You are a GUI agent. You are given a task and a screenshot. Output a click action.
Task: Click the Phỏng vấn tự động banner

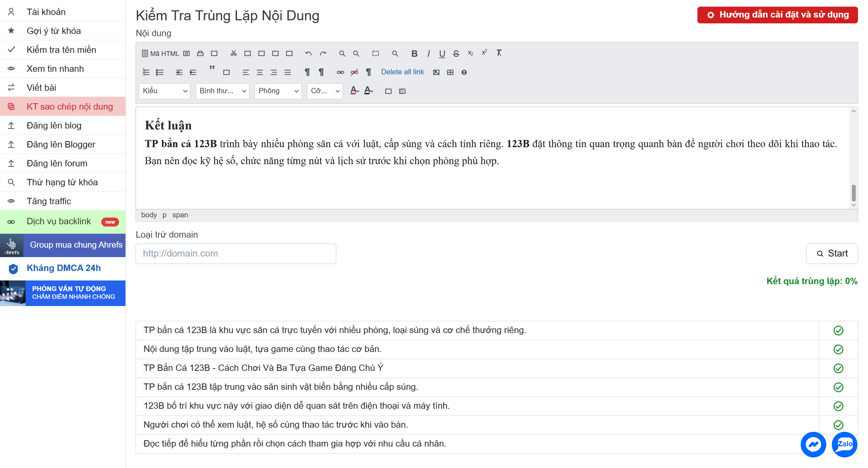coord(63,293)
